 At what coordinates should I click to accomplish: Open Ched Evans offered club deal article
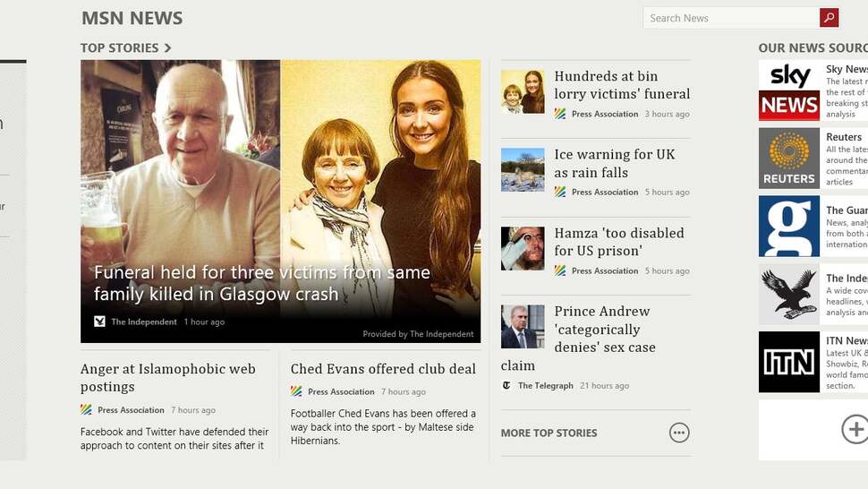pos(383,369)
